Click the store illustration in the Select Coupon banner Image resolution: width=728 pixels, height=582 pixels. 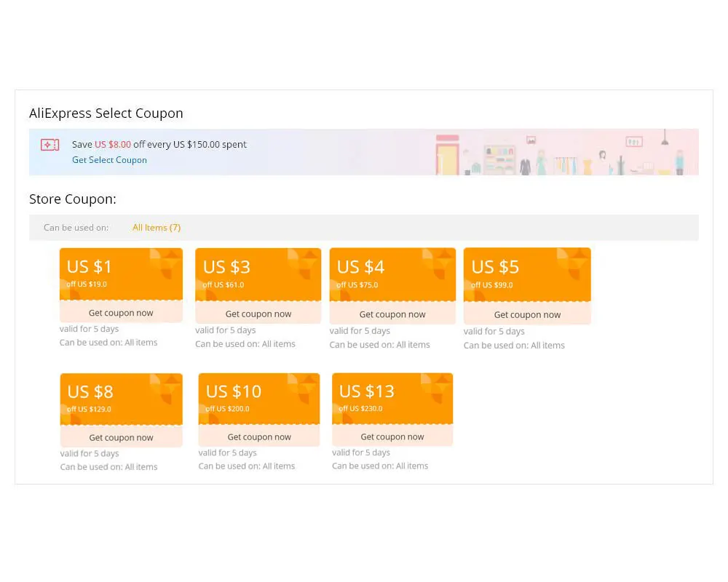[x=561, y=154]
